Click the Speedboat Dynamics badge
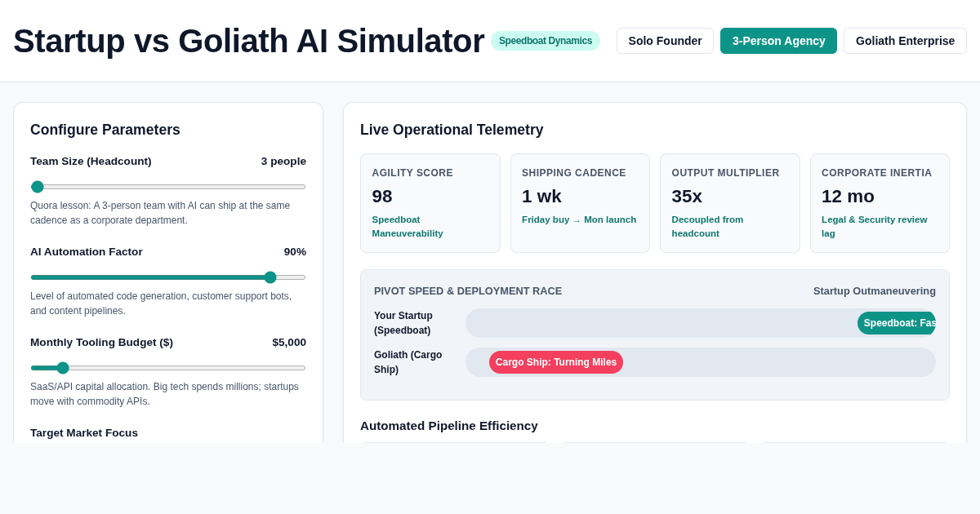The image size is (980, 514). [546, 41]
